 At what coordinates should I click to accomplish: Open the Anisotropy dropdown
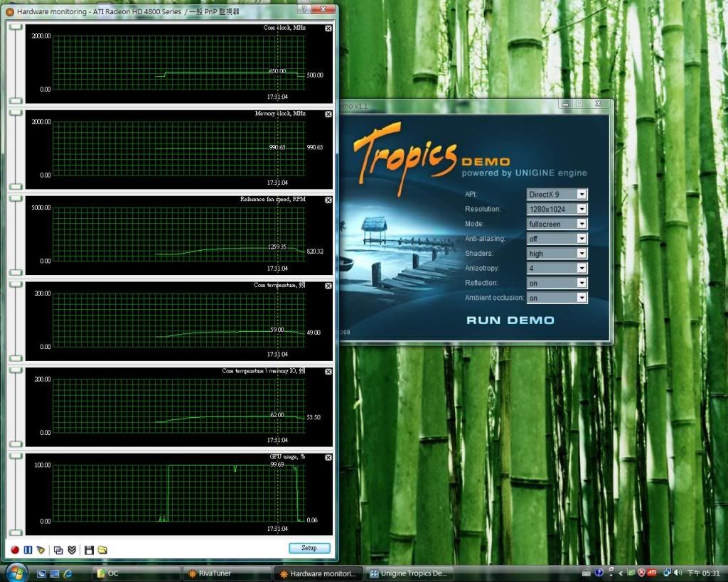(557, 268)
